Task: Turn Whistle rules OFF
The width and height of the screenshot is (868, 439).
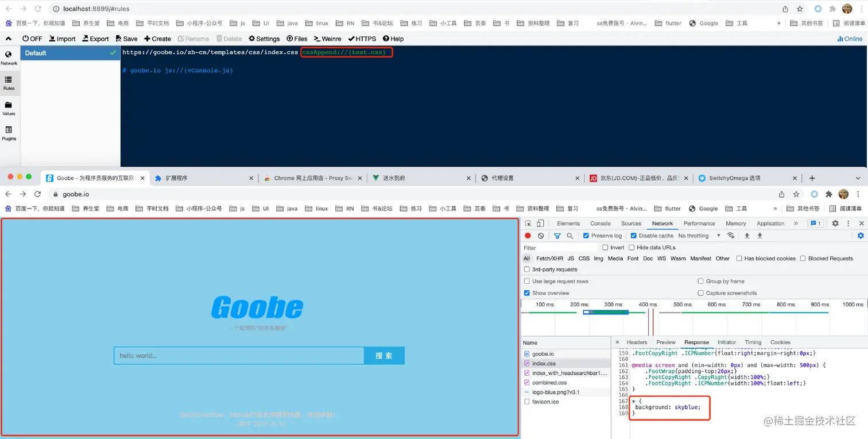Action: tap(32, 38)
